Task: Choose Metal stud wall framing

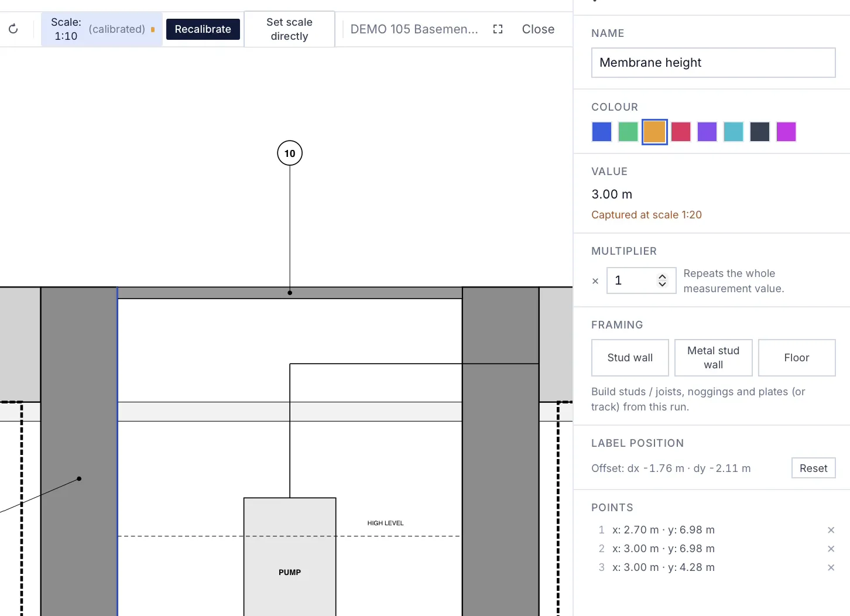Action: click(x=714, y=358)
